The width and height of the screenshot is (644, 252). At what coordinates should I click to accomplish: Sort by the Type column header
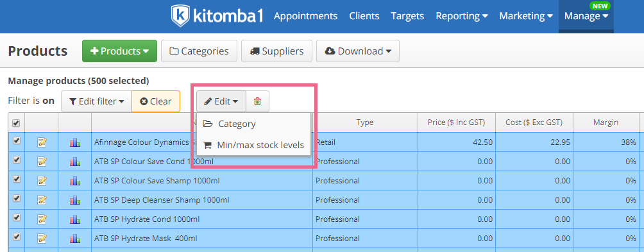pos(365,122)
